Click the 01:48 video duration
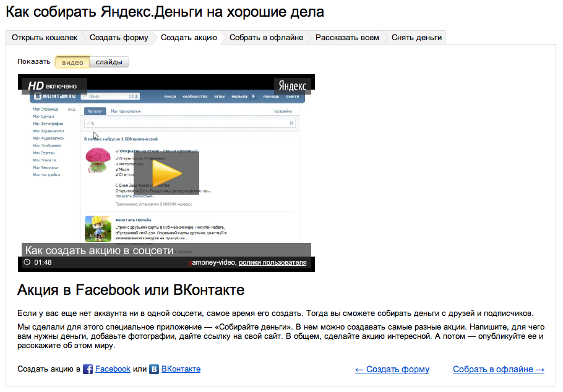This screenshot has width=563, height=392. point(43,262)
